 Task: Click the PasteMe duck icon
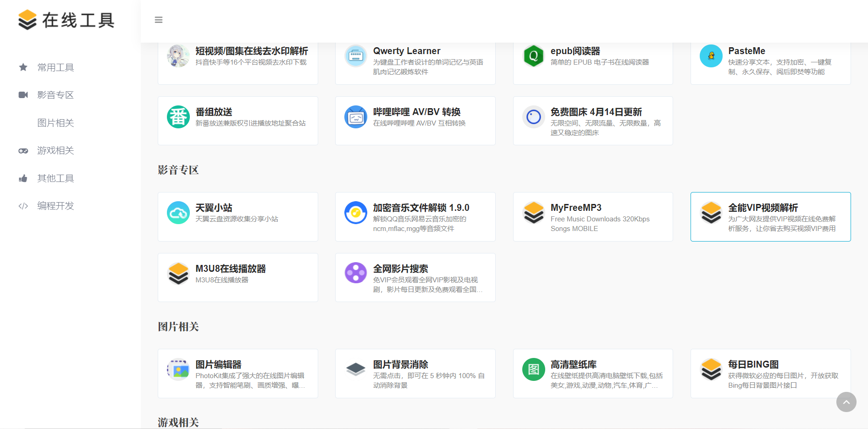click(x=711, y=56)
